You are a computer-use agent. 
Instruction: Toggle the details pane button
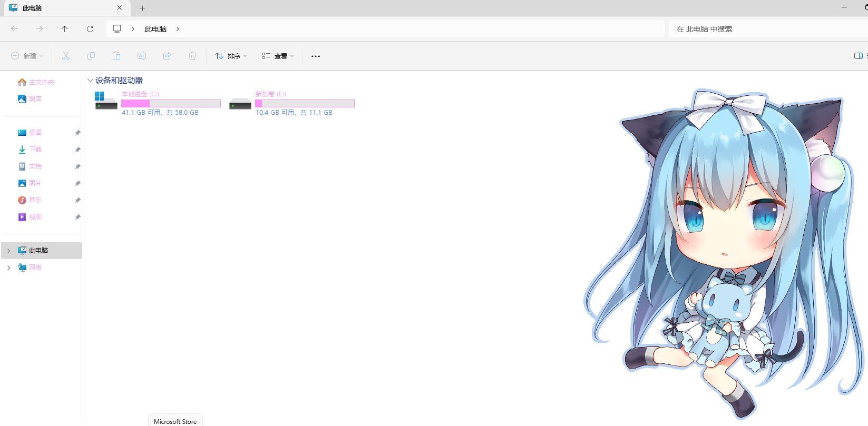click(x=859, y=56)
